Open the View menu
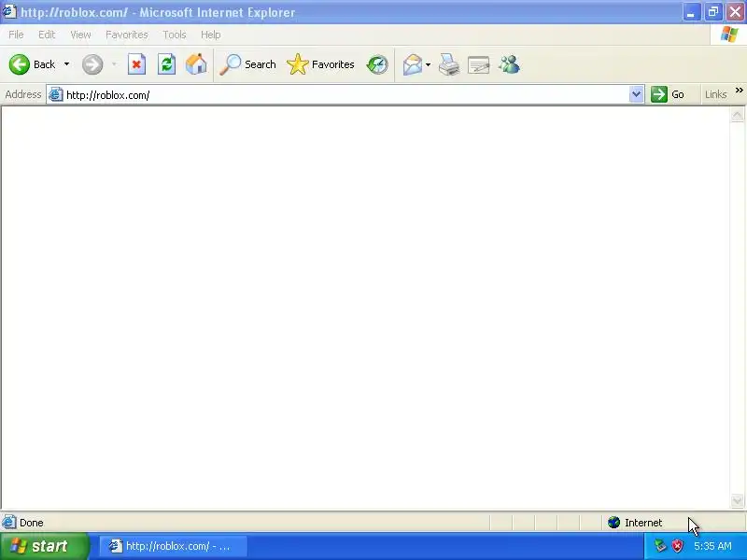The width and height of the screenshot is (747, 560). click(80, 35)
